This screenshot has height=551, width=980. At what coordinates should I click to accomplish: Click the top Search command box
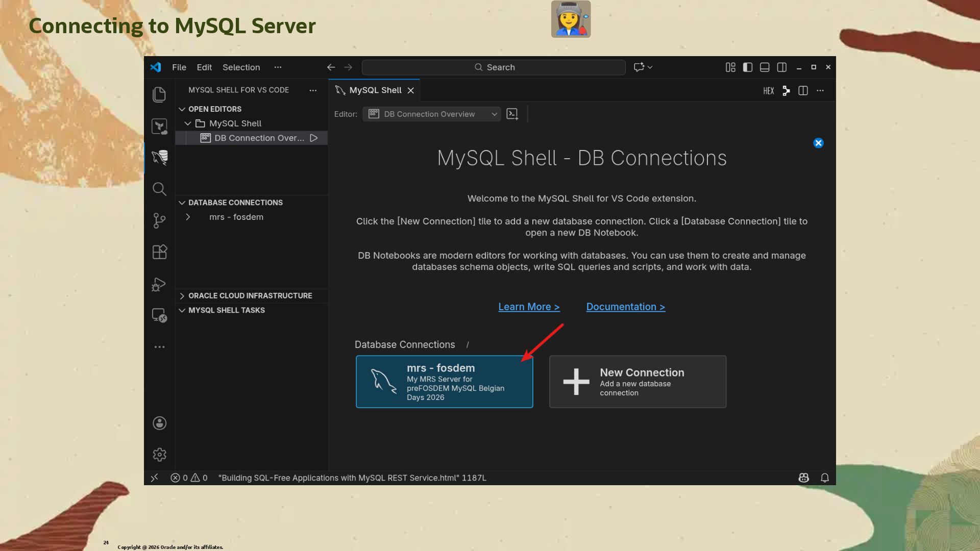494,67
